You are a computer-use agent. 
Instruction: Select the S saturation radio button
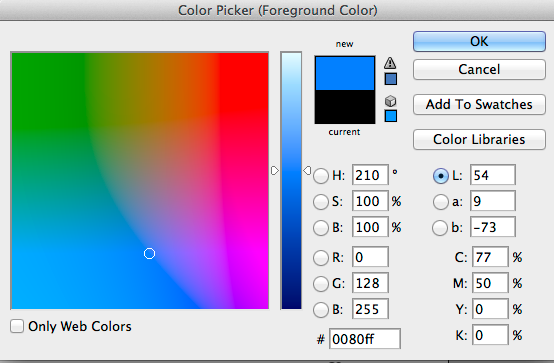pyautogui.click(x=321, y=202)
